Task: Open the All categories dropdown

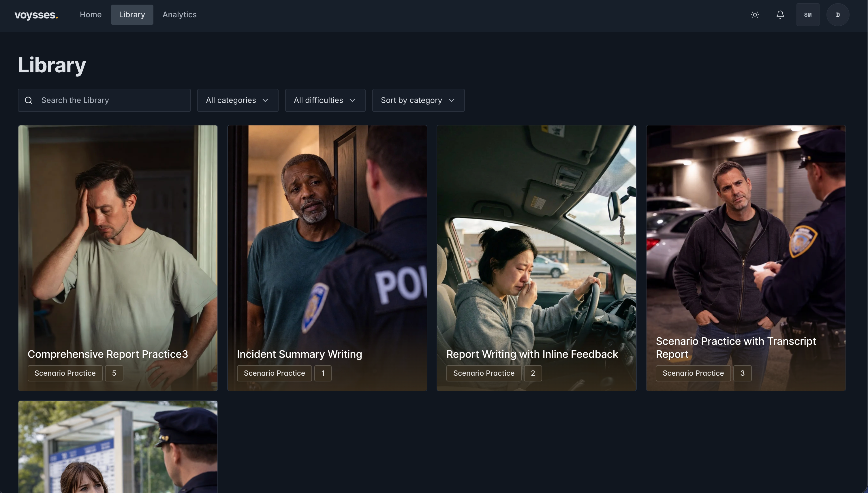Action: point(238,100)
